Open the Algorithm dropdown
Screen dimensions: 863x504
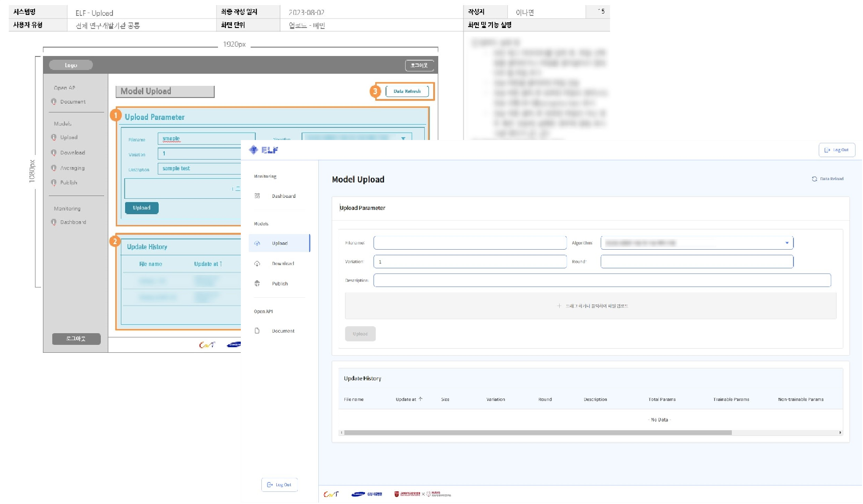coord(697,243)
